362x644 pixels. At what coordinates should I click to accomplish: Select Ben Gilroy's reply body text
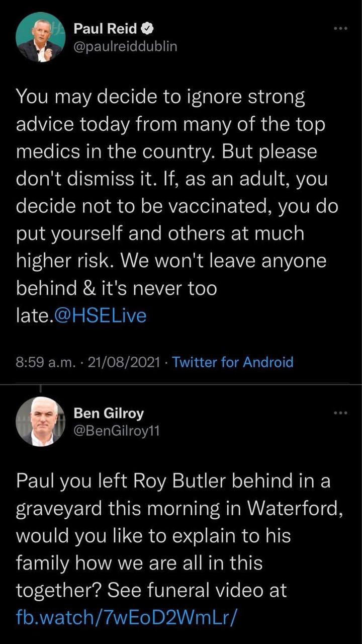click(x=171, y=533)
